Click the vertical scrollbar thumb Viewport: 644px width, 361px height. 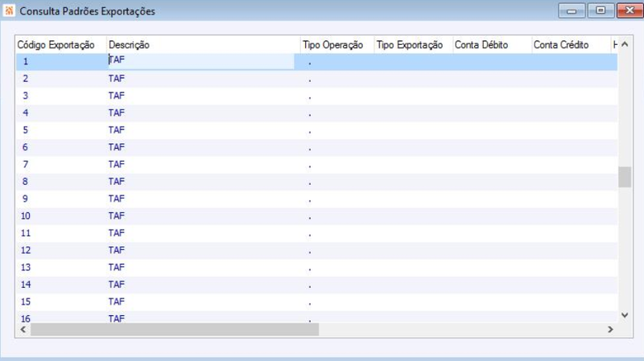pos(625,177)
